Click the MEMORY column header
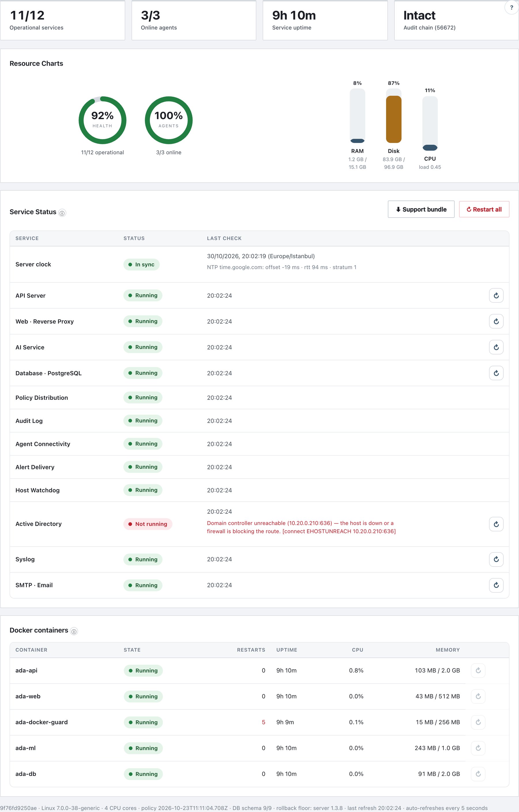This screenshot has height=812, width=519. click(447, 650)
